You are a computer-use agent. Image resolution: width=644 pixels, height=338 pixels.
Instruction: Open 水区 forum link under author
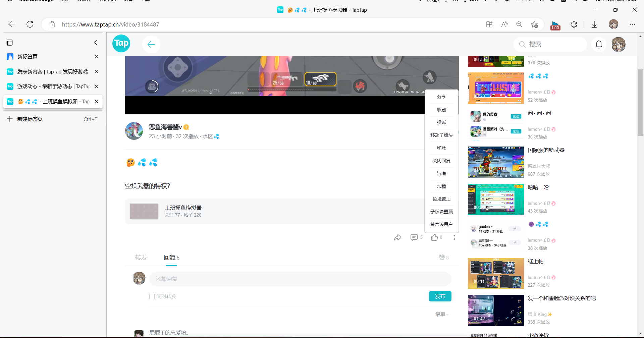click(210, 136)
